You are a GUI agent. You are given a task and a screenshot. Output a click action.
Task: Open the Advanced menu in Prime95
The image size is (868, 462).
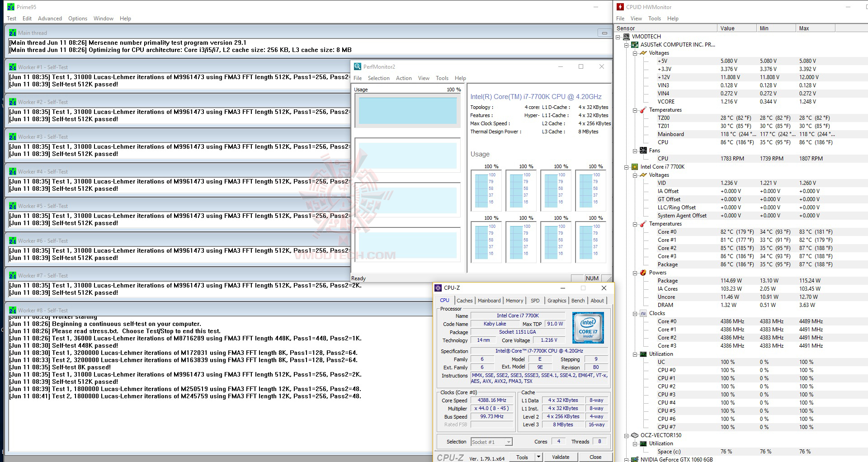point(50,19)
